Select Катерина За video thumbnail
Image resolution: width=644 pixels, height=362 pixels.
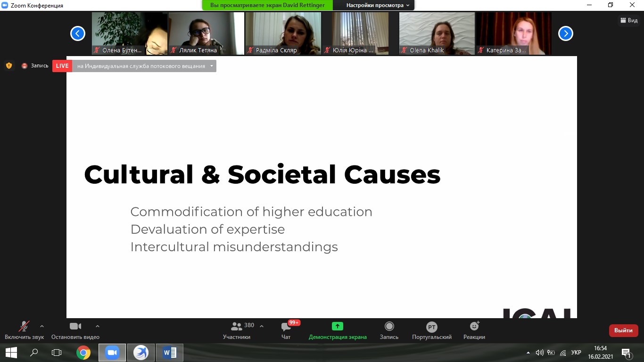tap(514, 33)
